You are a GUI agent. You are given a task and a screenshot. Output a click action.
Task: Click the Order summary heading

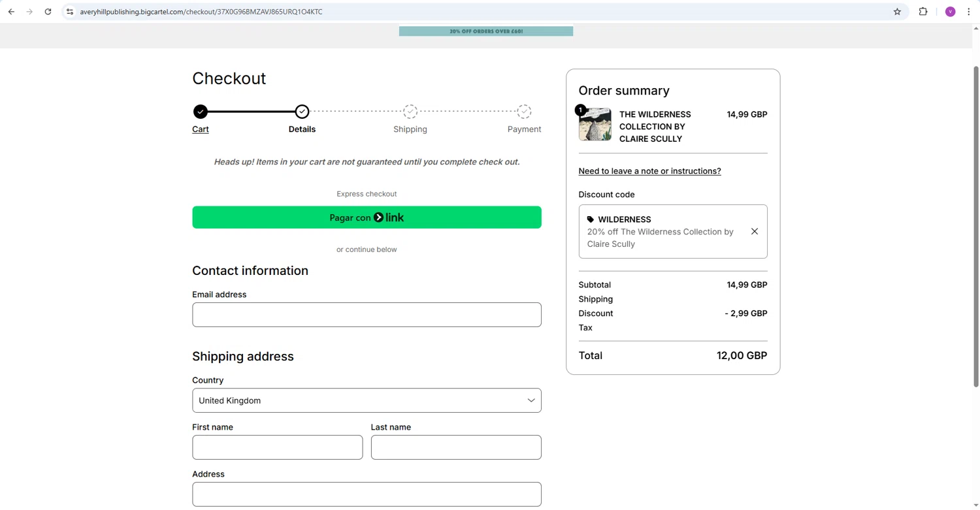624,91
